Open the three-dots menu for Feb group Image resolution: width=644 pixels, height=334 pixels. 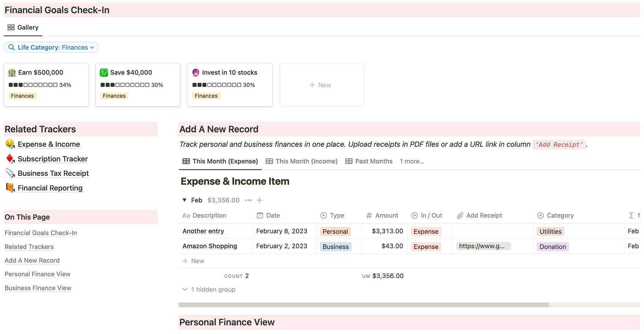(x=248, y=200)
